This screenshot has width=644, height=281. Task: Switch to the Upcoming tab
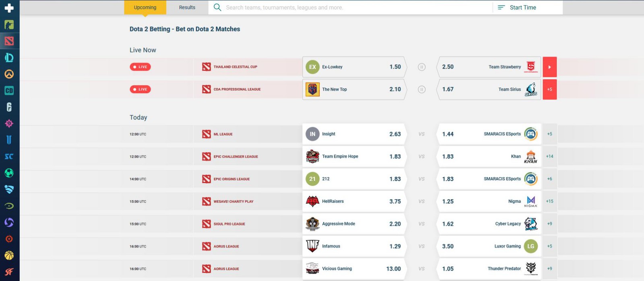pyautogui.click(x=145, y=7)
